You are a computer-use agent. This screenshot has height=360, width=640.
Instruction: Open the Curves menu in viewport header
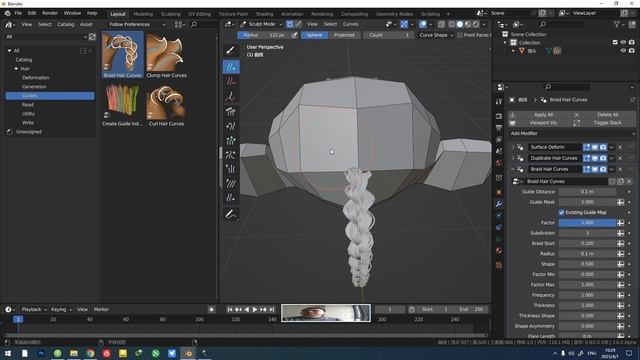point(351,24)
